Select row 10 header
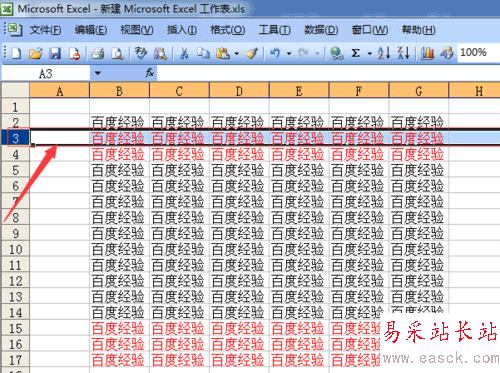 pos(15,249)
